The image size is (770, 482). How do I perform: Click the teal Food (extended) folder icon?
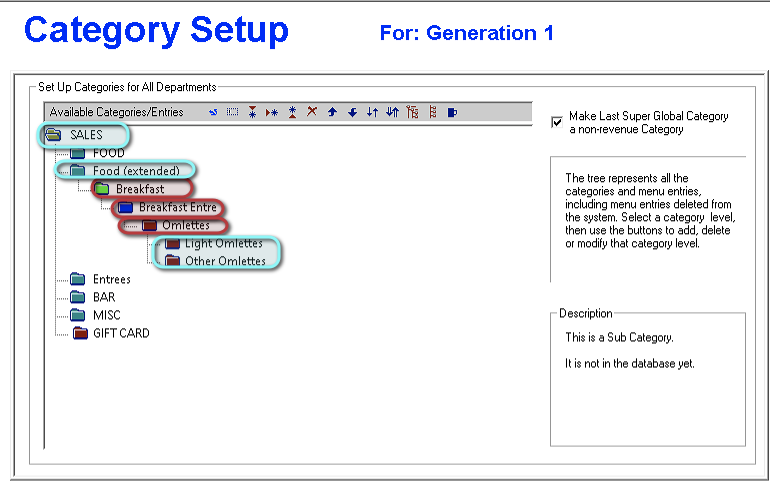tap(78, 171)
